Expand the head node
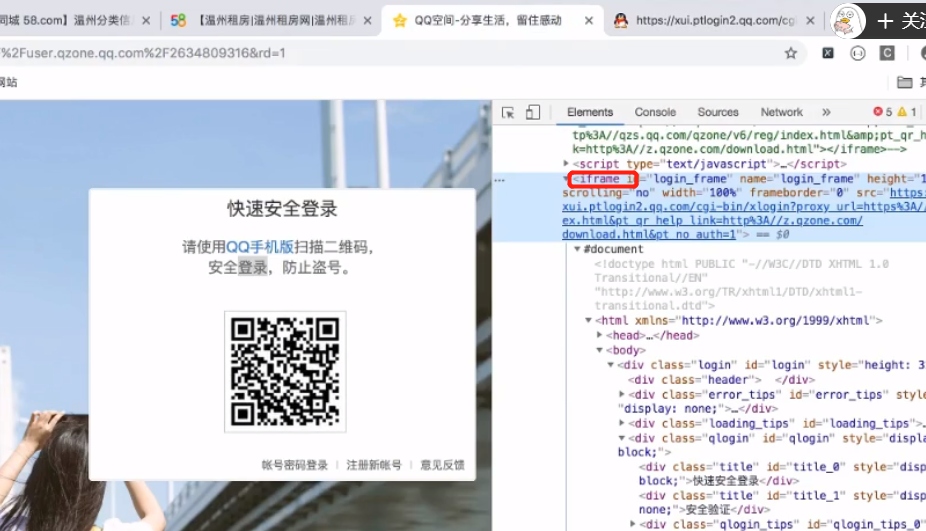The height and width of the screenshot is (531, 926). pyautogui.click(x=599, y=335)
